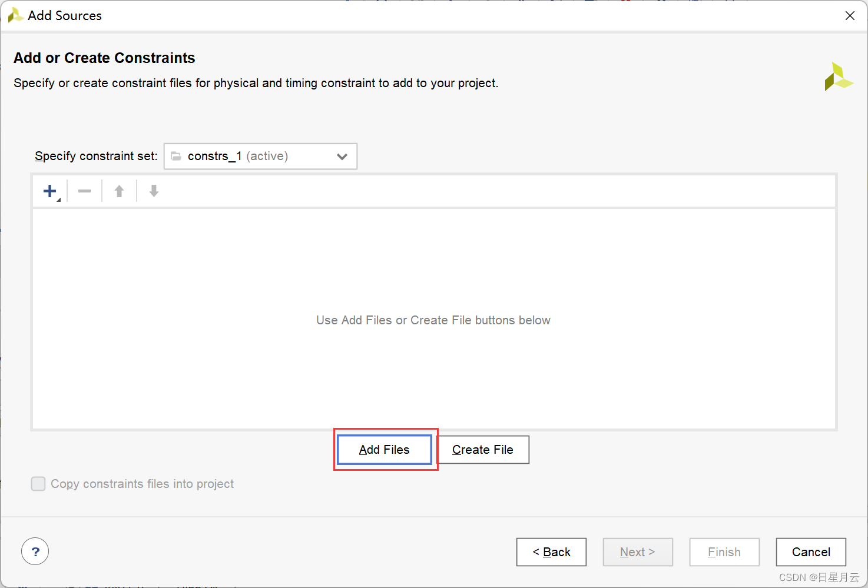Click the Specify constraint set label
Screen dimensions: 868x588
point(96,156)
